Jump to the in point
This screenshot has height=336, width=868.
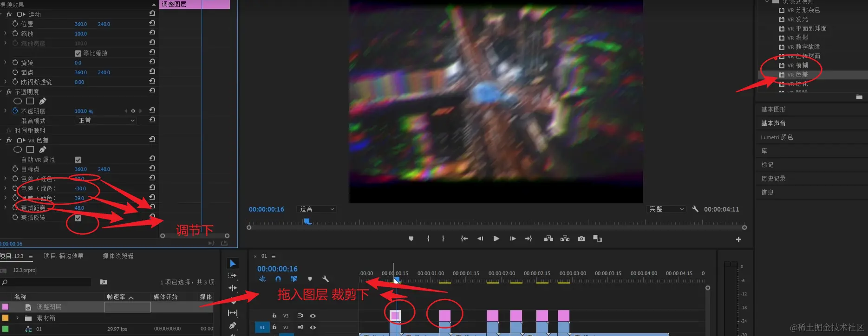coord(464,239)
